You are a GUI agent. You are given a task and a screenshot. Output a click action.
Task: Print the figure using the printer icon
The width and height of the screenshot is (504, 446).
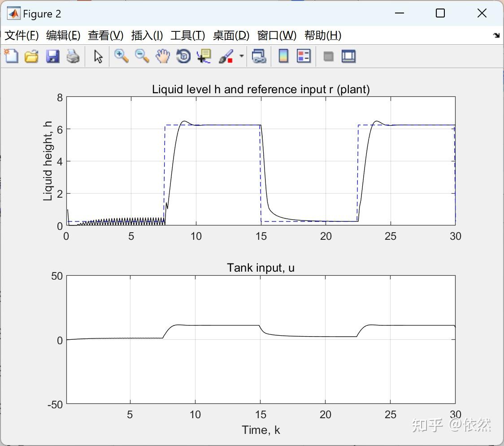click(x=73, y=56)
